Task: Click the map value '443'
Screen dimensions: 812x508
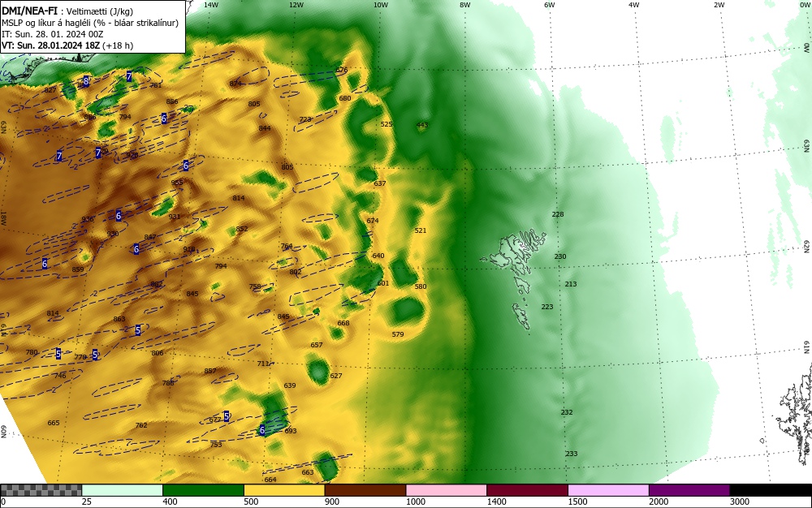Action: click(422, 125)
